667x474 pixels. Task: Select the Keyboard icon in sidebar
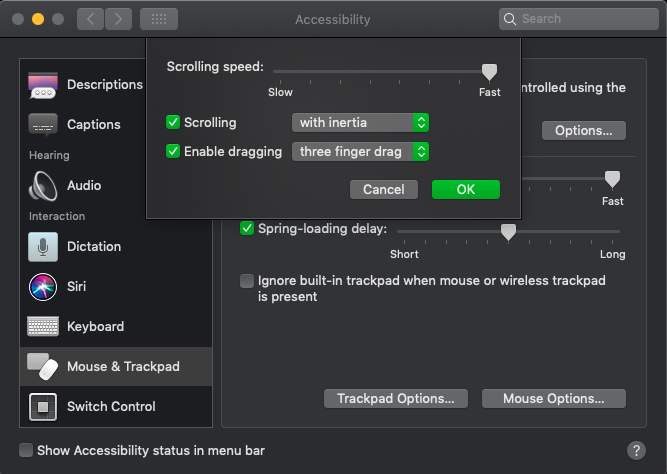pos(43,326)
